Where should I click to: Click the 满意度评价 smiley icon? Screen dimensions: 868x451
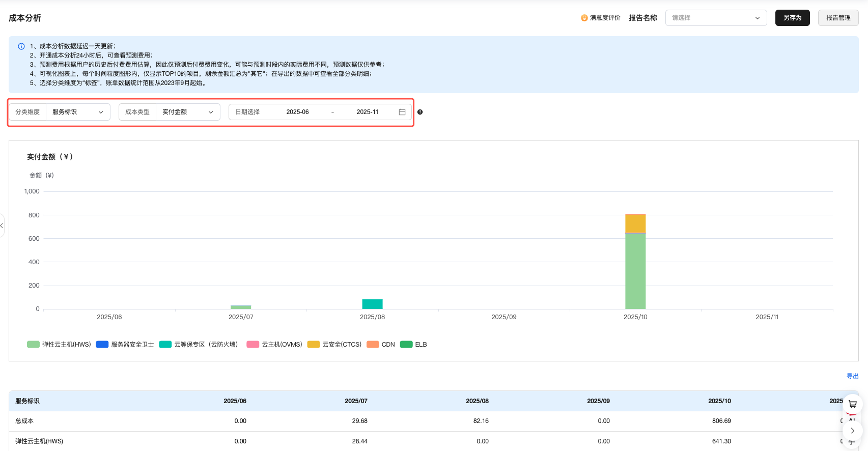click(584, 18)
